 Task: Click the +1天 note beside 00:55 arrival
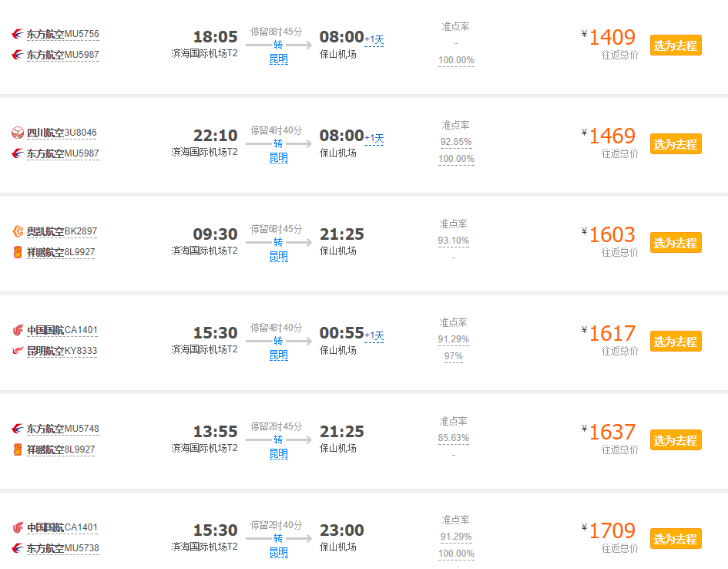(374, 336)
